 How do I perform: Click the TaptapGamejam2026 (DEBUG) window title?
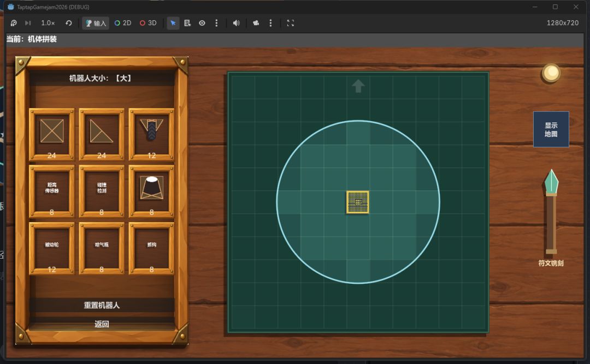[53, 7]
